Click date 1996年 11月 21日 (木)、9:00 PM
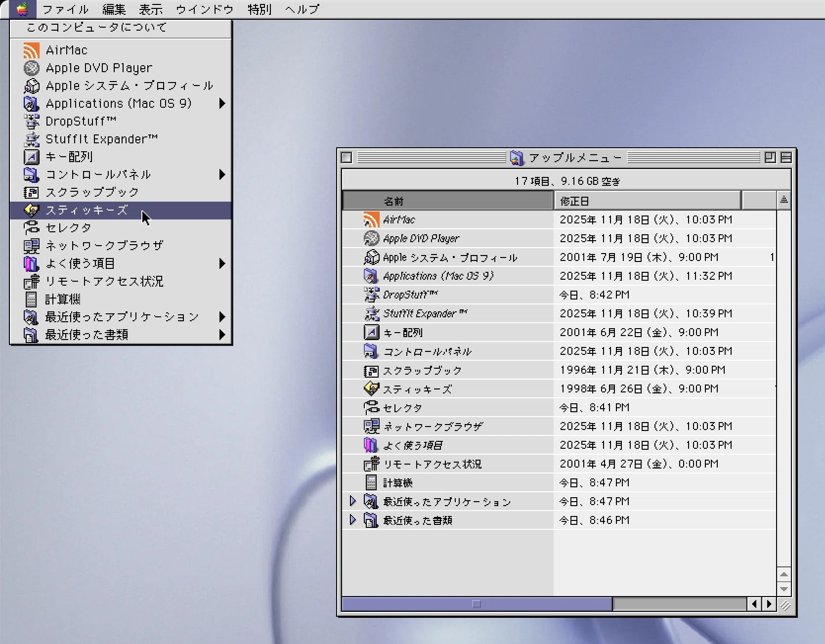The width and height of the screenshot is (825, 644). (643, 370)
